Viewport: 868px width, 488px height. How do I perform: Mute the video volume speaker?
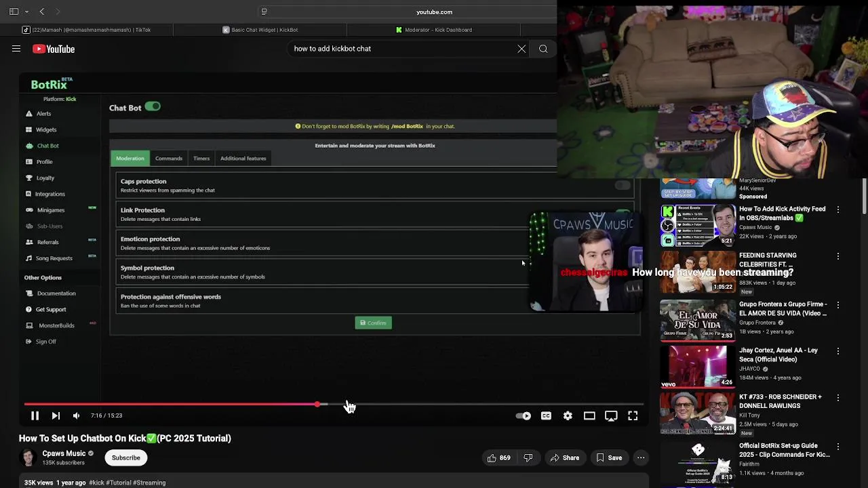click(76, 415)
